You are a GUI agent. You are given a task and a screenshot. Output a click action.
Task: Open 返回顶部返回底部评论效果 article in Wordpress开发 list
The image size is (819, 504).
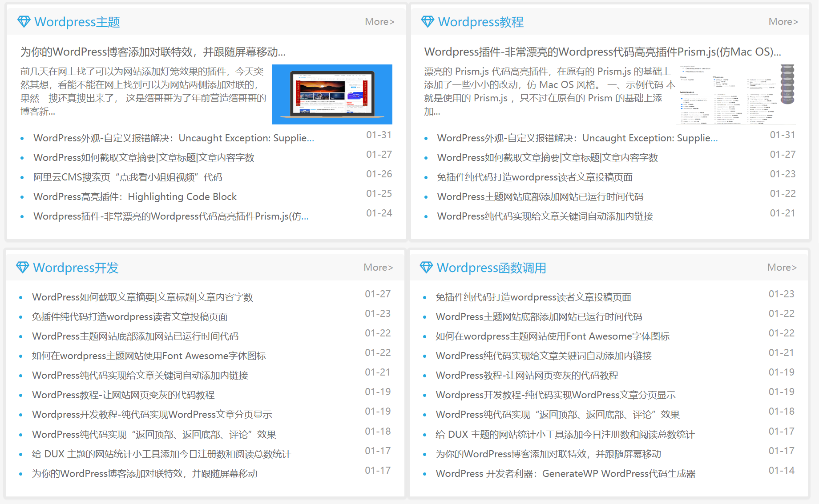pos(154,435)
